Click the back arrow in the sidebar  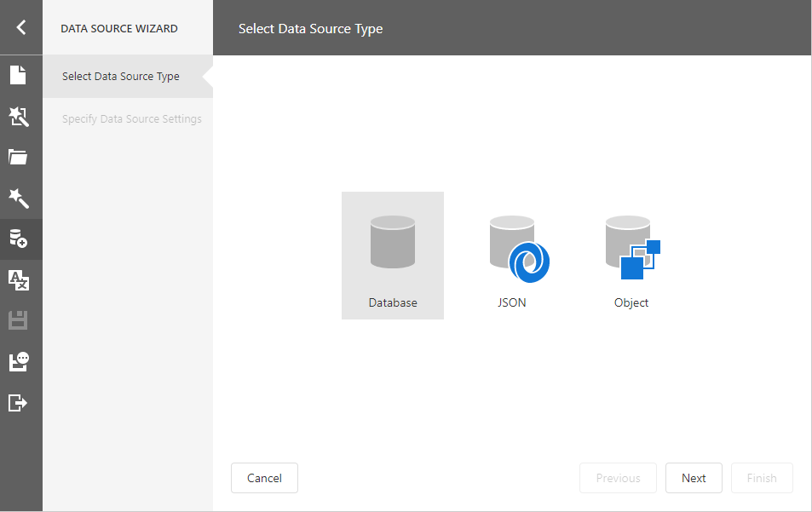20,27
